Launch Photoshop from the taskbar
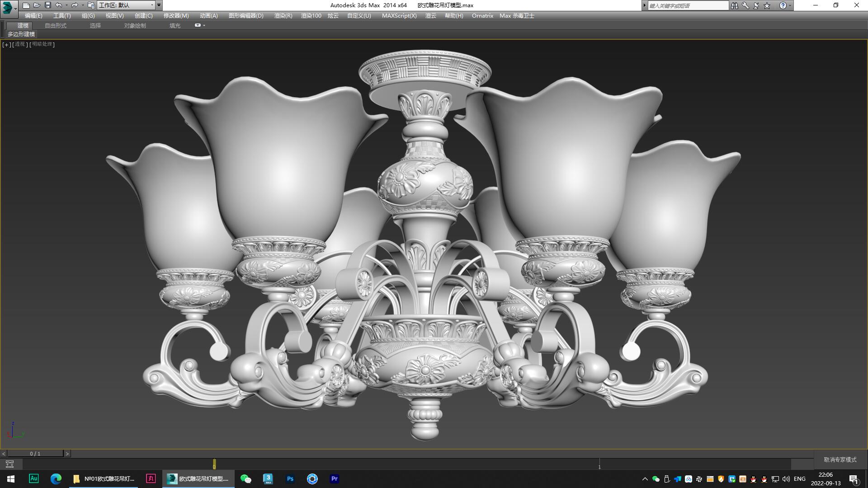Viewport: 868px width, 488px height. point(290,479)
